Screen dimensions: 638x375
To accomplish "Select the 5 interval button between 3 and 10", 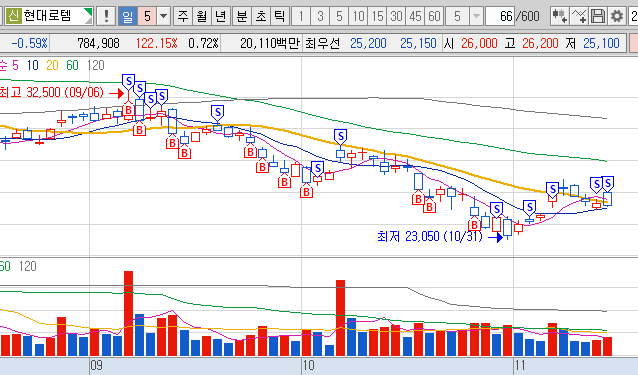I will (x=339, y=16).
